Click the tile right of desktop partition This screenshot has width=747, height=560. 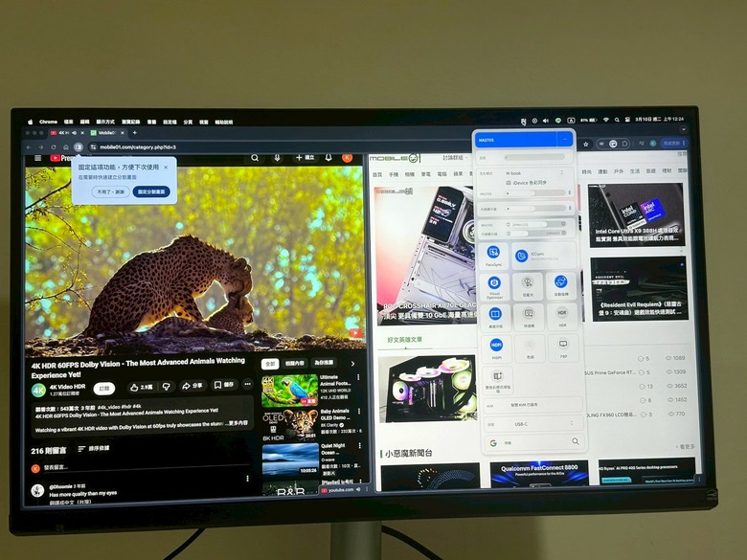(529, 317)
